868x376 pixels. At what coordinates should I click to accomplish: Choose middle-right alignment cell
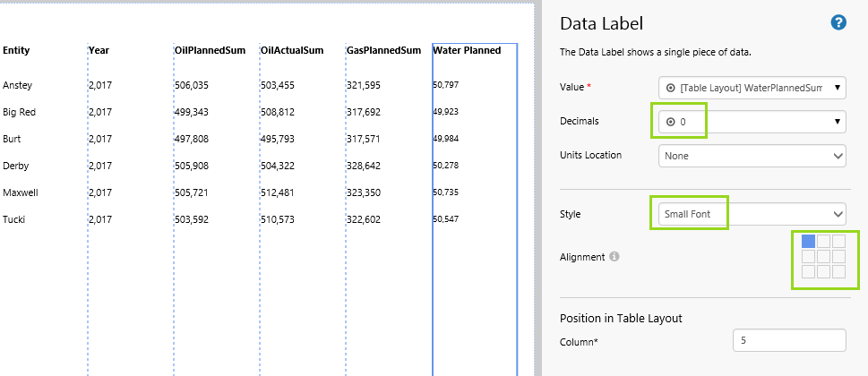point(838,256)
